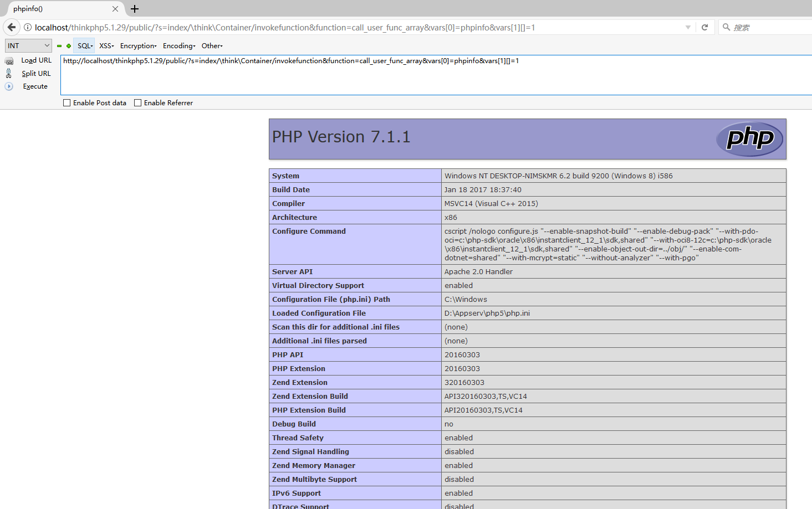
Task: Enable Post data checkbox
Action: (67, 103)
